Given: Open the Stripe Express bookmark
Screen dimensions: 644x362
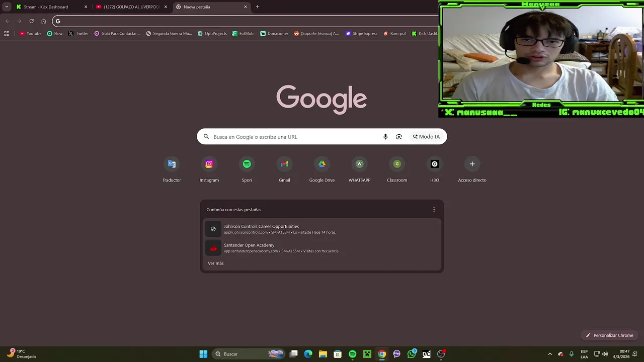Looking at the screenshot, I should [x=361, y=34].
